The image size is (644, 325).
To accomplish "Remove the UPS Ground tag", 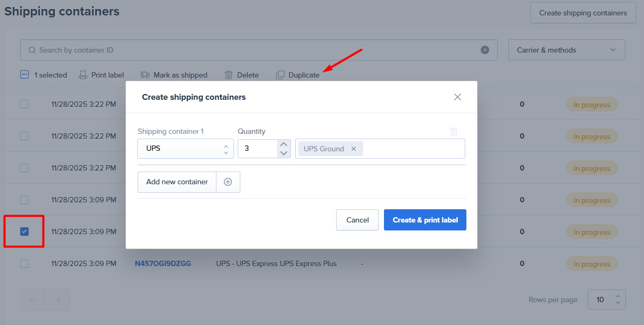I will pyautogui.click(x=354, y=149).
